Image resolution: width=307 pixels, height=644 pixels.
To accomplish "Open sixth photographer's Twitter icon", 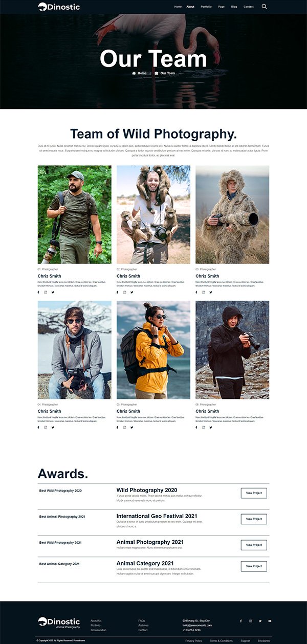I will coord(210,427).
